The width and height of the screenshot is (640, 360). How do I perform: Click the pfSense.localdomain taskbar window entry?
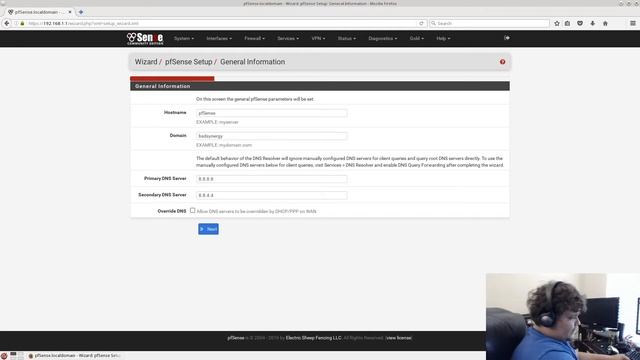pyautogui.click(x=74, y=356)
